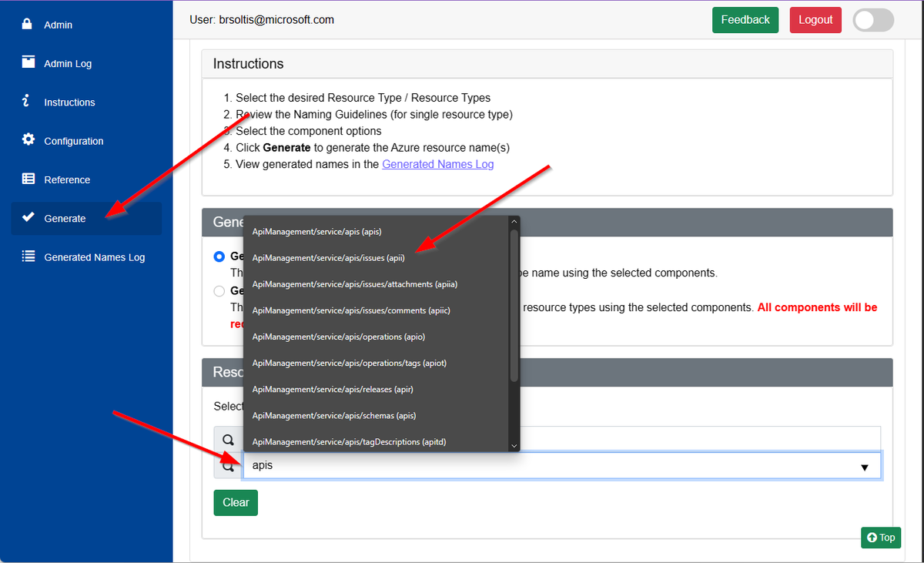This screenshot has height=563, width=924.
Task: Select Generate in the sidebar
Action: 86,218
